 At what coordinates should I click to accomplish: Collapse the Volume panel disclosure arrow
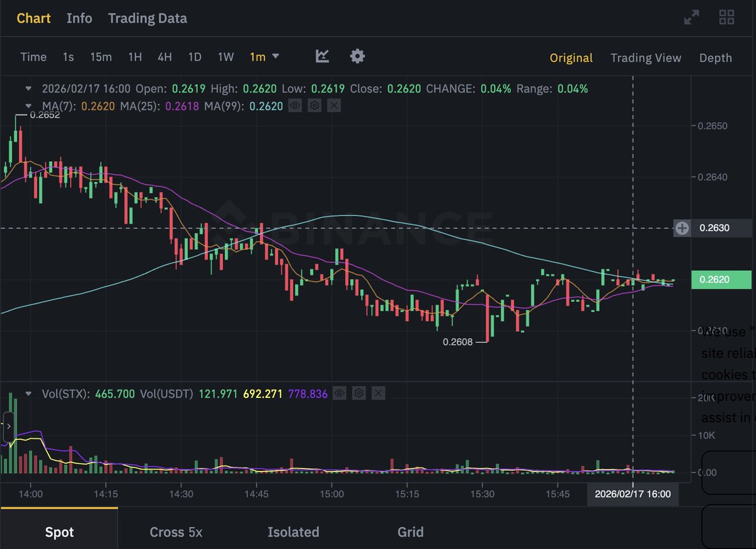(28, 392)
